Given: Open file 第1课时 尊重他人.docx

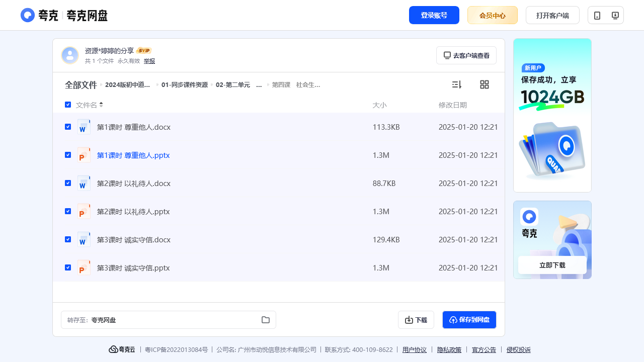Looking at the screenshot, I should coord(134,127).
